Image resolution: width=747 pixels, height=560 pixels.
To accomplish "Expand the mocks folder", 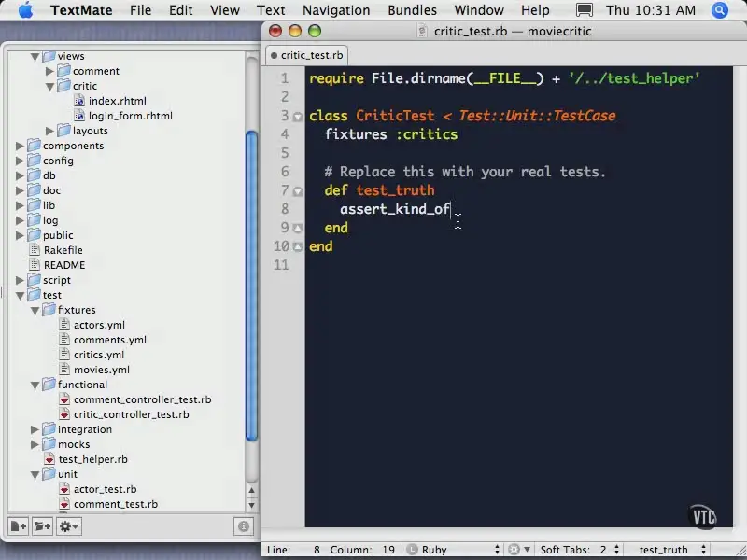I will coord(35,445).
